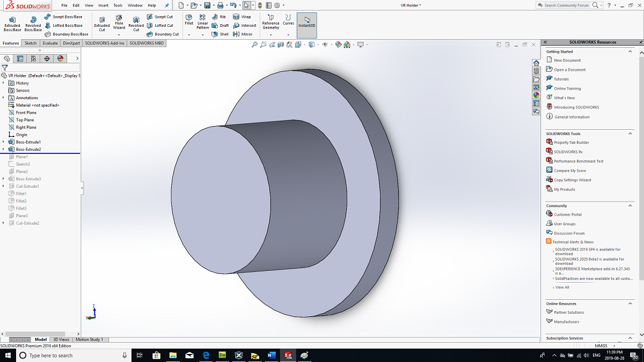The image size is (644, 362).
Task: Collapse the SOLIDWORKS Tools section
Action: click(631, 134)
